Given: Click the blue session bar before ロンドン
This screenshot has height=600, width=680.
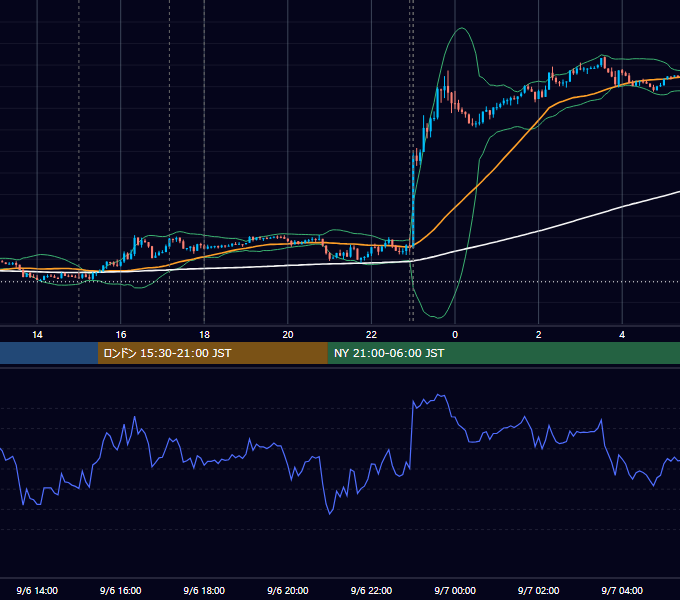Looking at the screenshot, I should pyautogui.click(x=49, y=353).
